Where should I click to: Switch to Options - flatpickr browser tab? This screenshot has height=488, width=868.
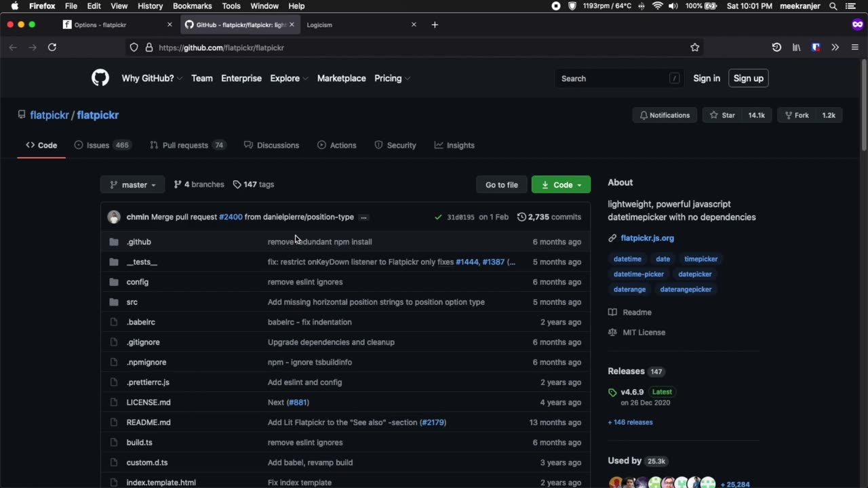(x=117, y=24)
